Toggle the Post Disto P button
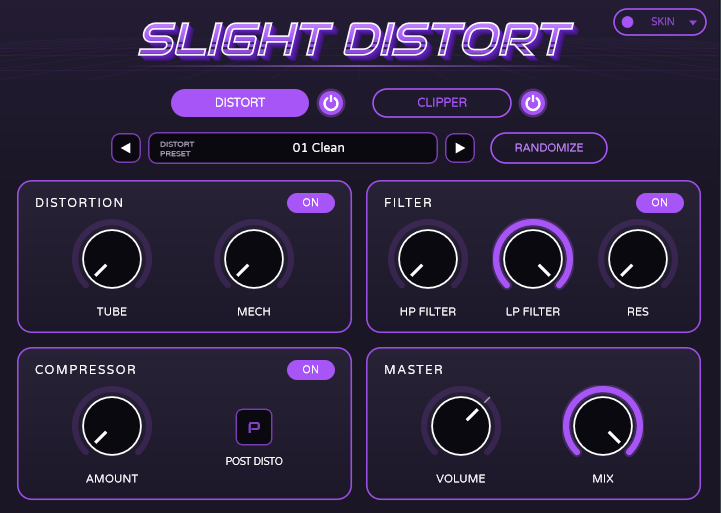The image size is (721, 513). 254,427
